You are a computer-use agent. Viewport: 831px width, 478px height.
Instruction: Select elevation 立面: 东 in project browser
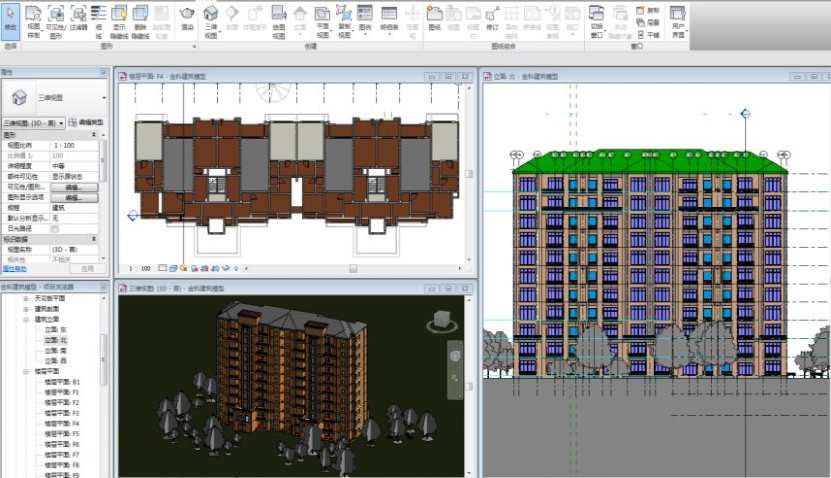click(56, 330)
